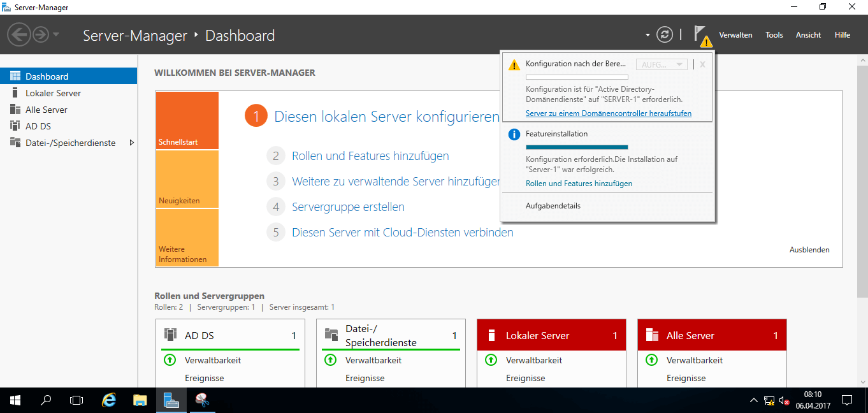The image size is (868, 413).
Task: Click Featureinstallation progress bar
Action: coord(577,147)
